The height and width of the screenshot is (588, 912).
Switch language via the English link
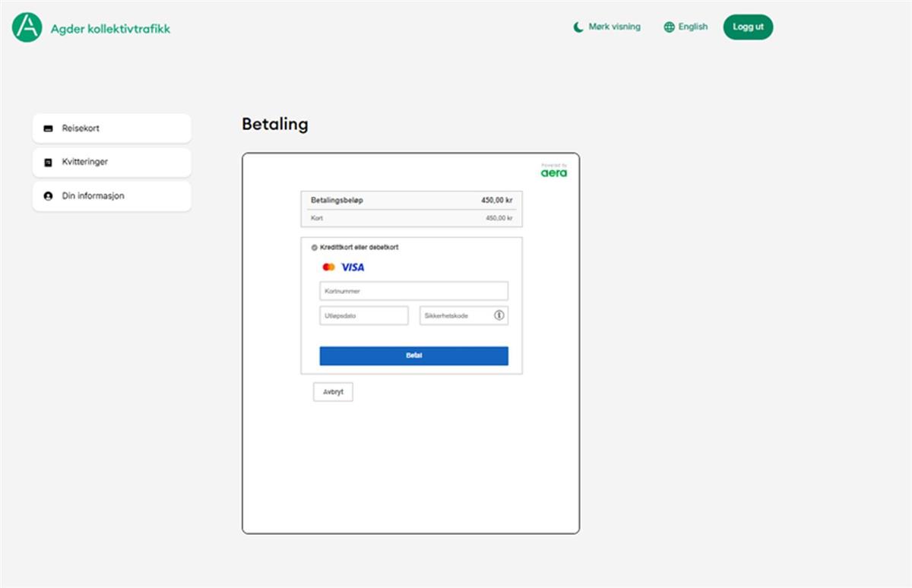point(692,27)
